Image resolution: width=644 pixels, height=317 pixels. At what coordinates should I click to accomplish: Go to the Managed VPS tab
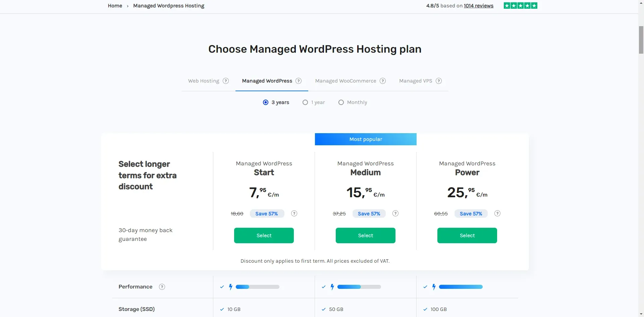tap(416, 81)
